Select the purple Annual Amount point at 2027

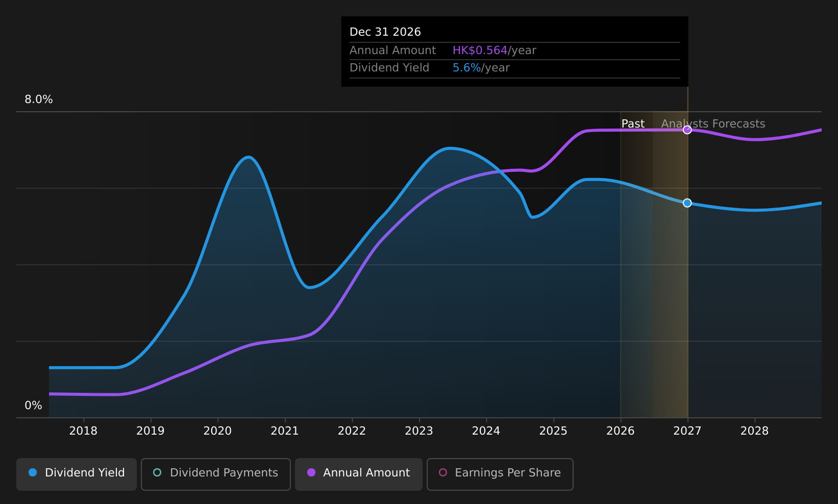click(x=687, y=130)
